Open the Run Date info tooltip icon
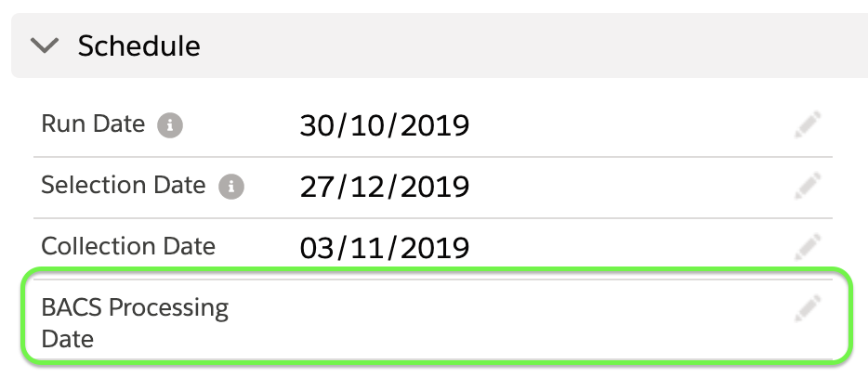This screenshot has width=868, height=377. [168, 125]
